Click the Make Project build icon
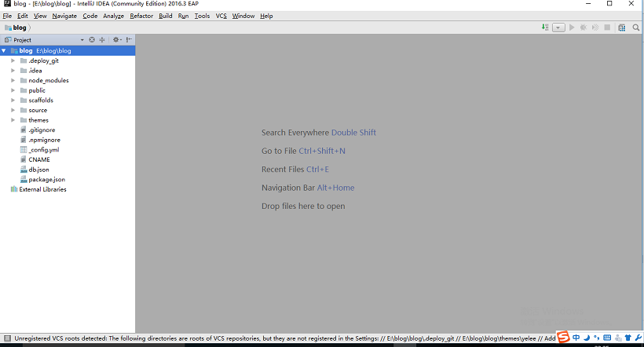Screen dimensions: 644x347 545,27
